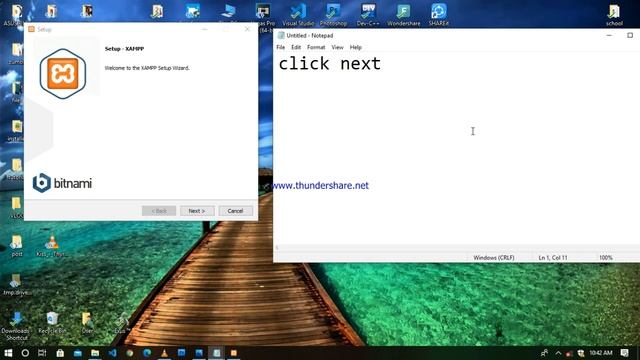This screenshot has height=360, width=640.
Task: Maximize the Notepad window
Action: click(x=630, y=36)
